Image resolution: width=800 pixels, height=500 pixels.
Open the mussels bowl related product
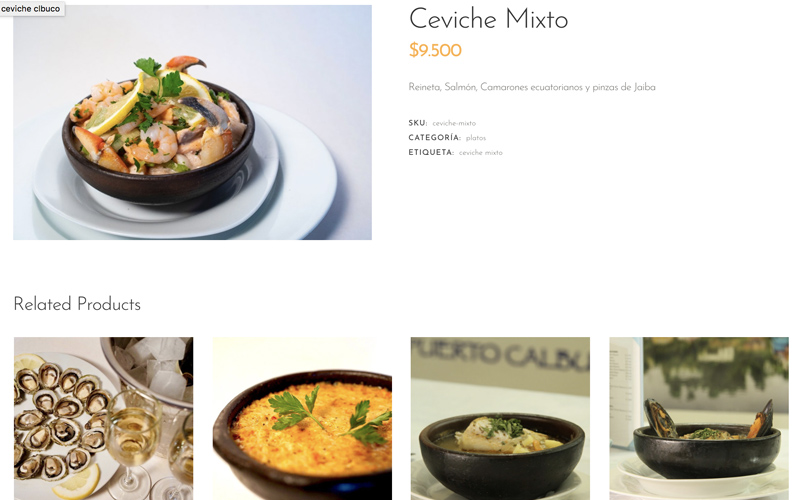[699, 418]
